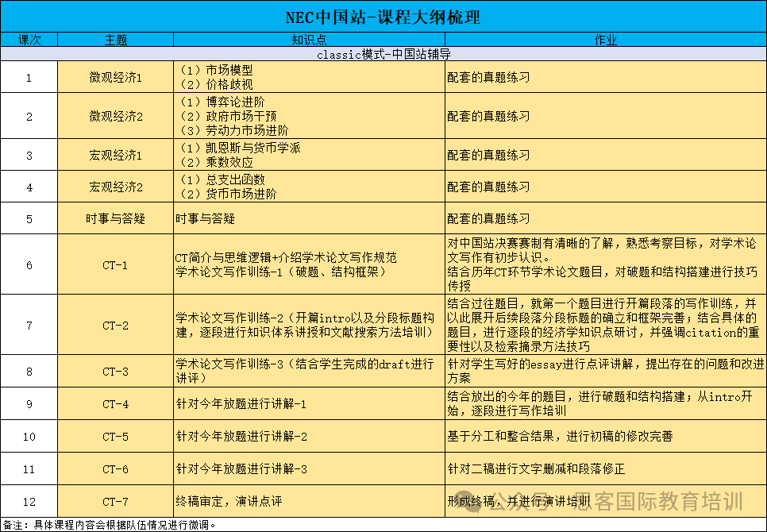Screen dimensions: 767x532
Task: Click lesson number 1 in 课次 column
Action: coord(29,78)
